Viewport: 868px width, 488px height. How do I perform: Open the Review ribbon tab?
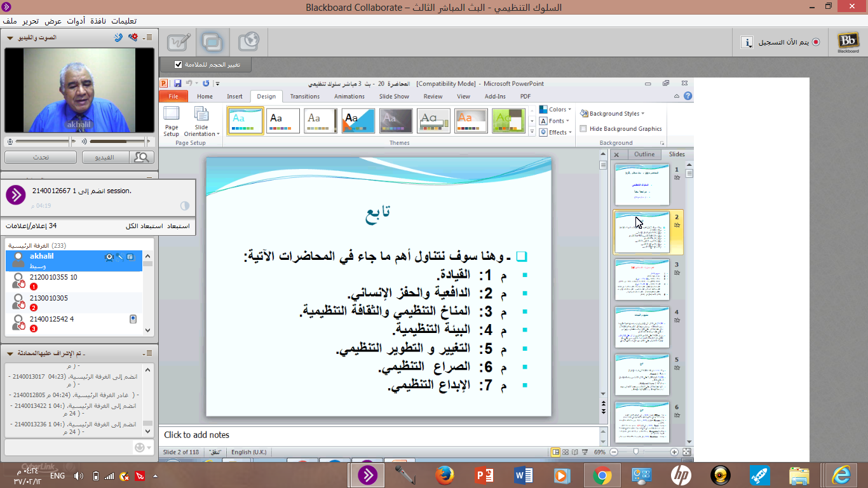(433, 97)
